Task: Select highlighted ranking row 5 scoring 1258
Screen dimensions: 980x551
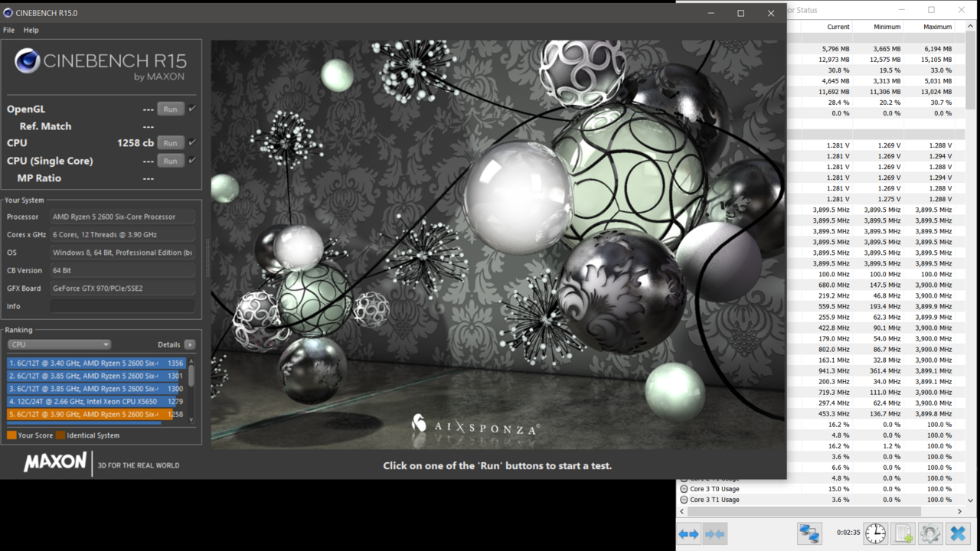Action: pos(96,414)
